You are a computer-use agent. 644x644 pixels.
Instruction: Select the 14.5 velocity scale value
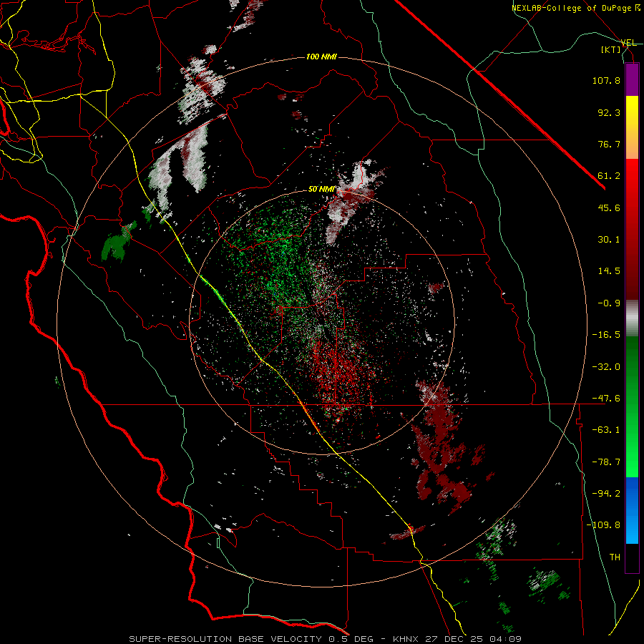(x=609, y=270)
